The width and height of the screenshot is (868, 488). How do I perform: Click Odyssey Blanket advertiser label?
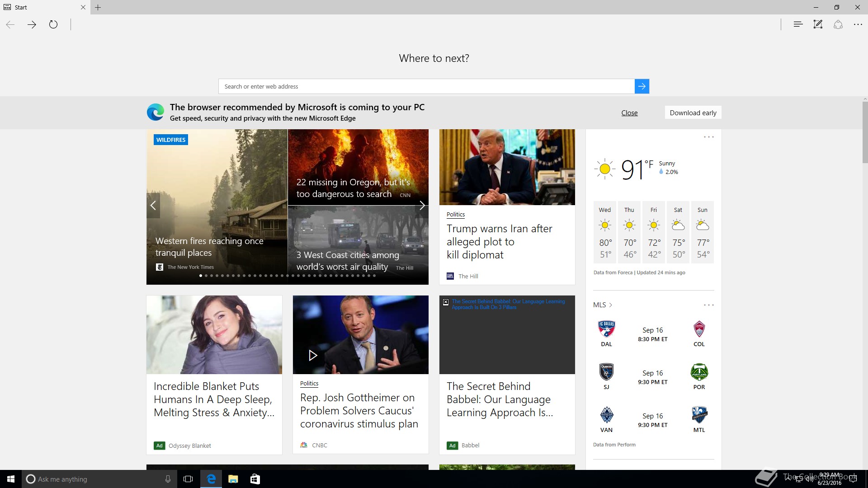189,446
